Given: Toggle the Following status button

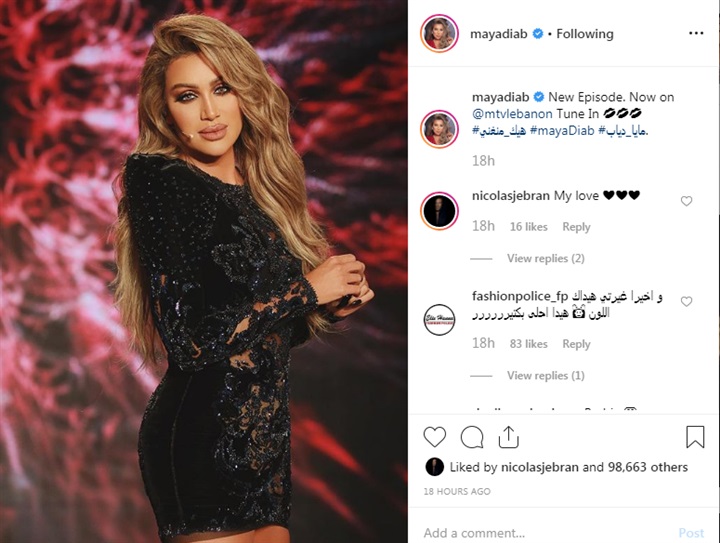Looking at the screenshot, I should 585,34.
